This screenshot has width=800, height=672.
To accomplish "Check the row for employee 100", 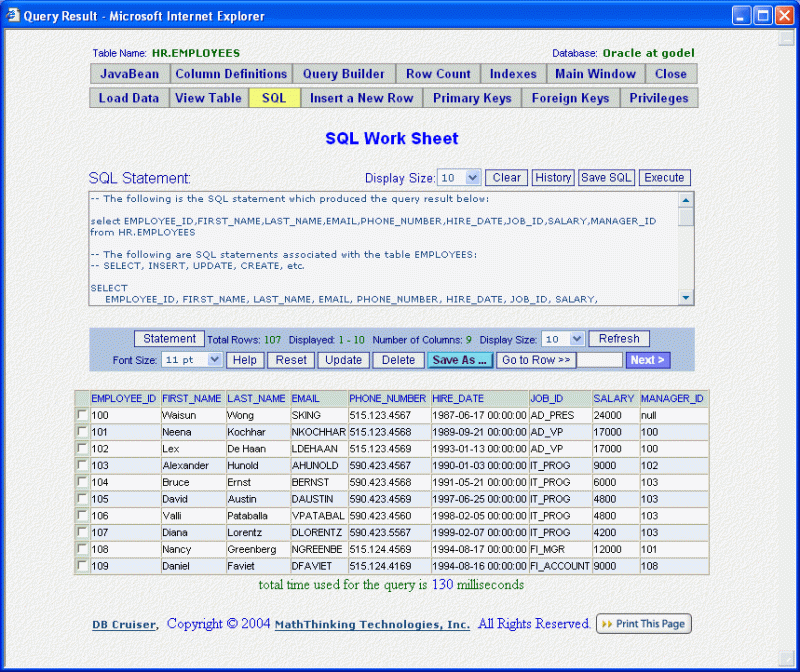I will 81,415.
